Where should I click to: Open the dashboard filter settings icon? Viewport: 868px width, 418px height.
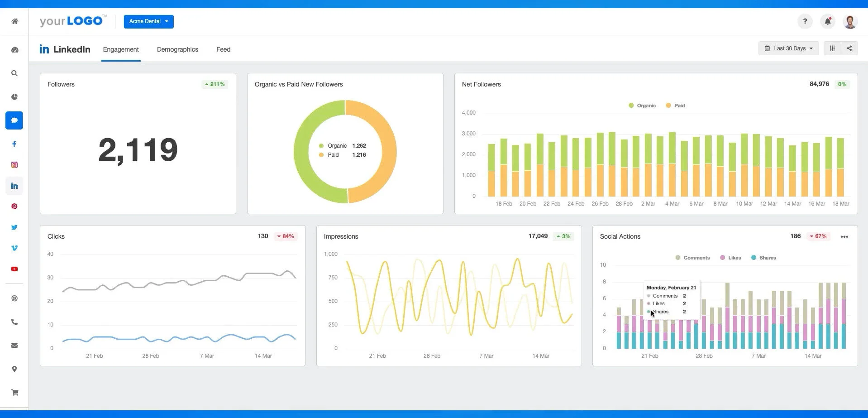point(832,48)
